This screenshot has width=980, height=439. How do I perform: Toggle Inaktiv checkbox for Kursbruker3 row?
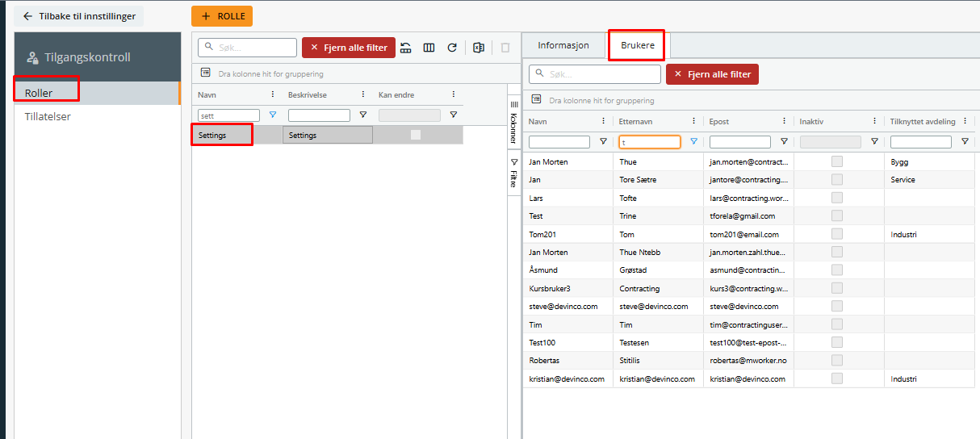(x=837, y=288)
